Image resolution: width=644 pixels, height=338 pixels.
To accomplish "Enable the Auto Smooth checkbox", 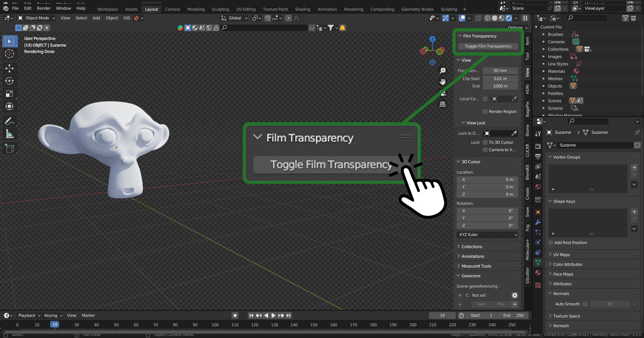I will pos(585,304).
